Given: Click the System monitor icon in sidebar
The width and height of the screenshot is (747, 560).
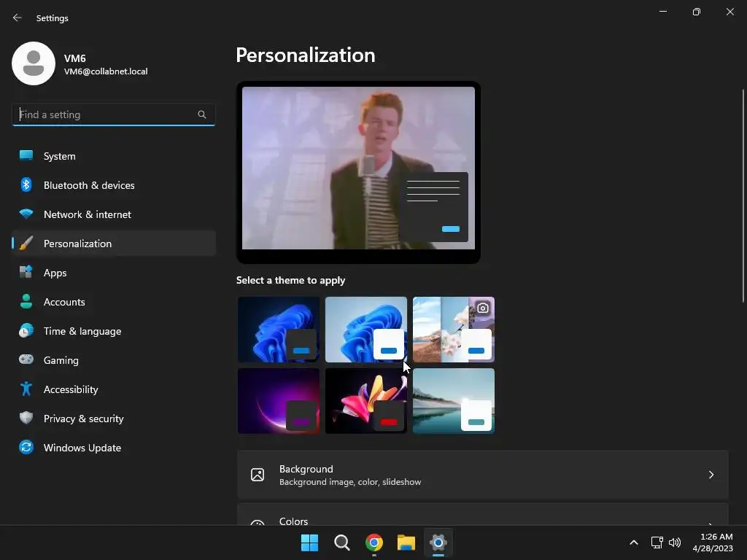Looking at the screenshot, I should [x=26, y=156].
